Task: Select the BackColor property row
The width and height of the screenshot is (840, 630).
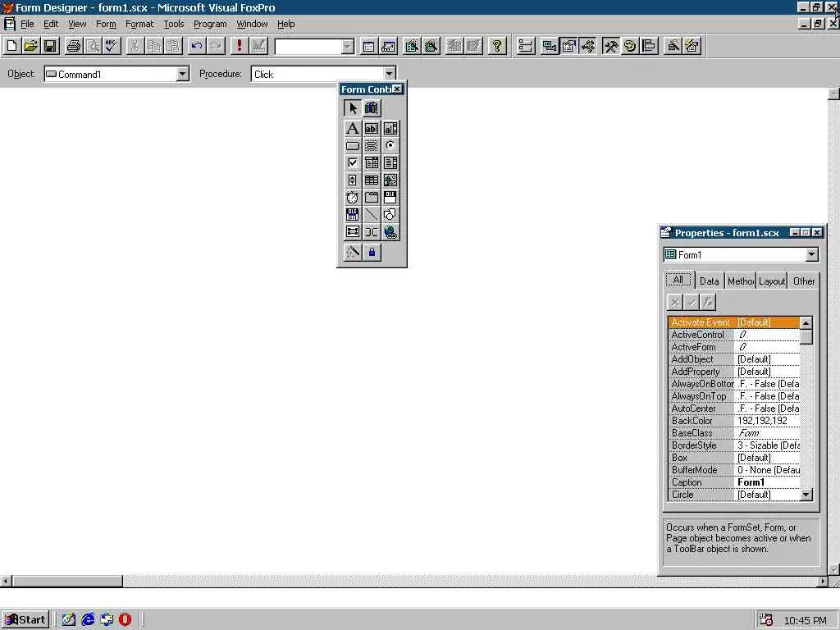Action: click(734, 421)
